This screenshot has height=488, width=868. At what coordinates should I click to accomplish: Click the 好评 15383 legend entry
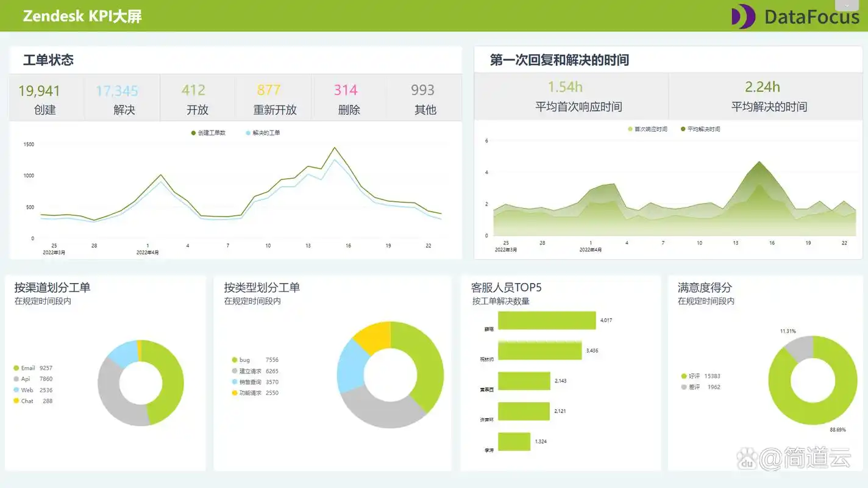(700, 376)
